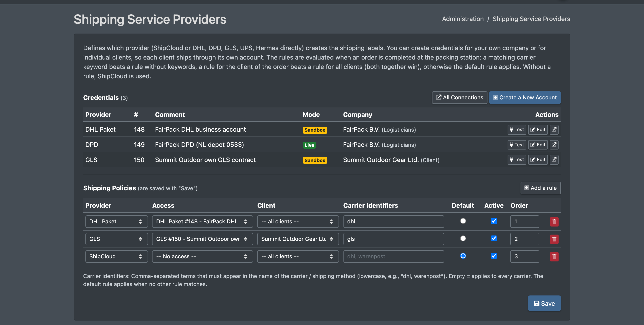This screenshot has width=644, height=325.
Task: Click the All Connections button
Action: click(460, 98)
